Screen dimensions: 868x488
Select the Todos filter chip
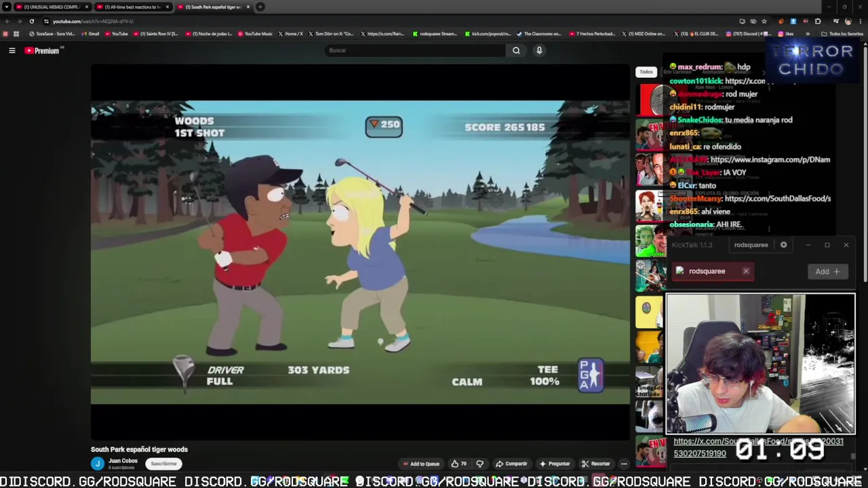coord(646,72)
